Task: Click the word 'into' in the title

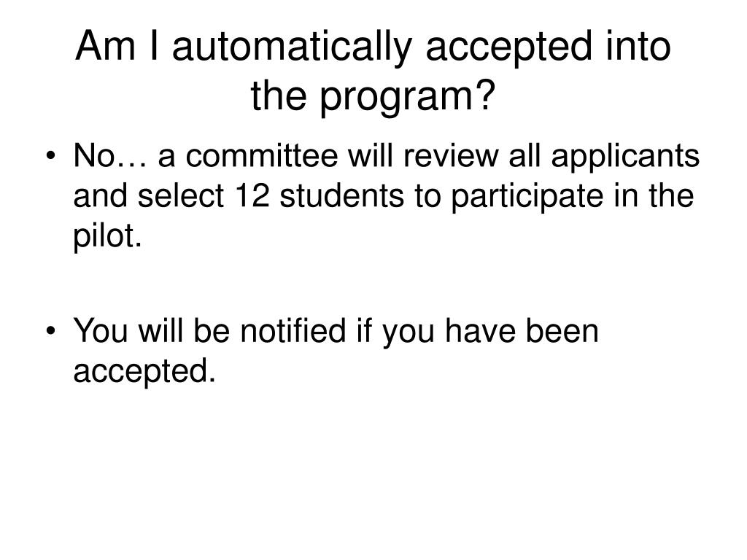Action: click(639, 46)
